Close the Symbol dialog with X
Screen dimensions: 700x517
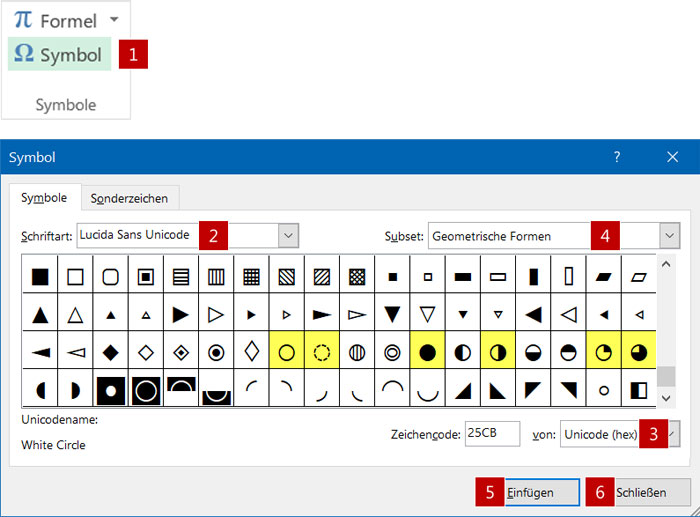click(x=672, y=157)
